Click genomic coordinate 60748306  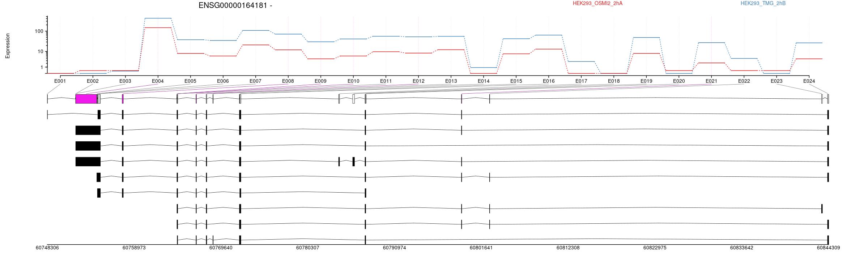coord(47,248)
